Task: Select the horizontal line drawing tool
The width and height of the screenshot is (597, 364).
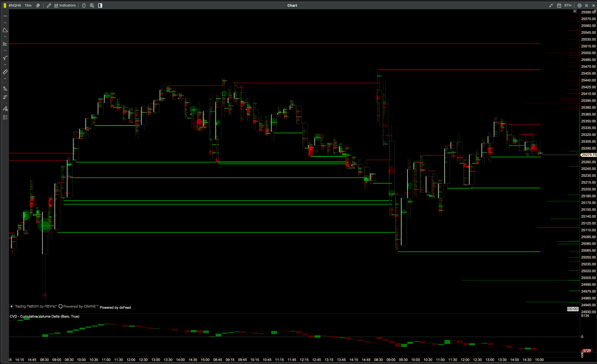Action: point(5,16)
